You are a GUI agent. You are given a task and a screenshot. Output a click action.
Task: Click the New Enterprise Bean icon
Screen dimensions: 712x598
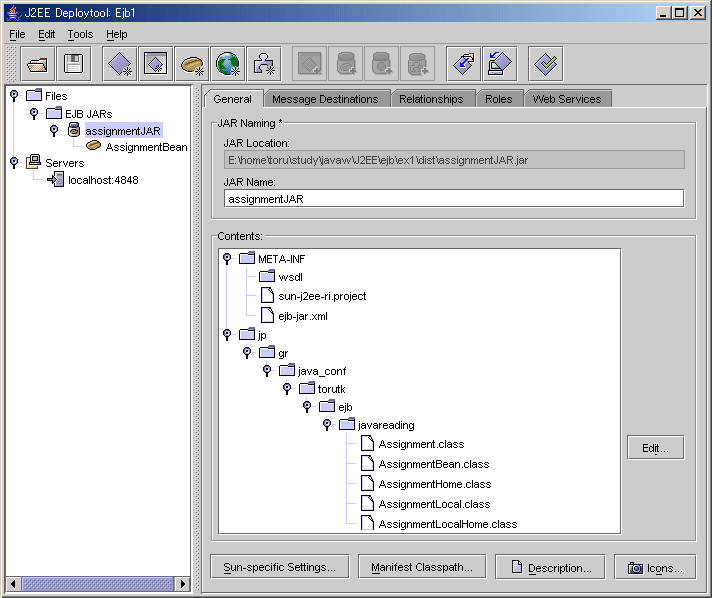pyautogui.click(x=192, y=64)
